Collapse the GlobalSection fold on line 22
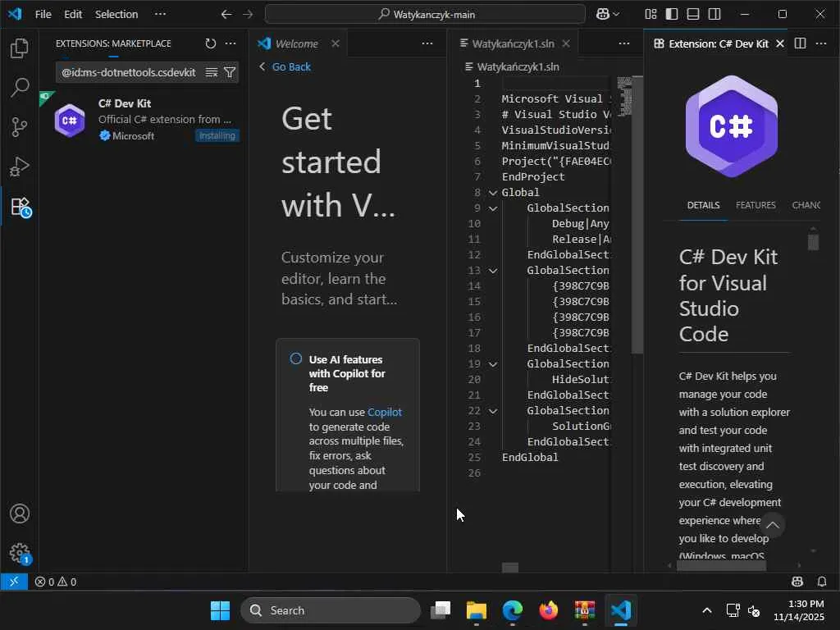 coord(493,411)
